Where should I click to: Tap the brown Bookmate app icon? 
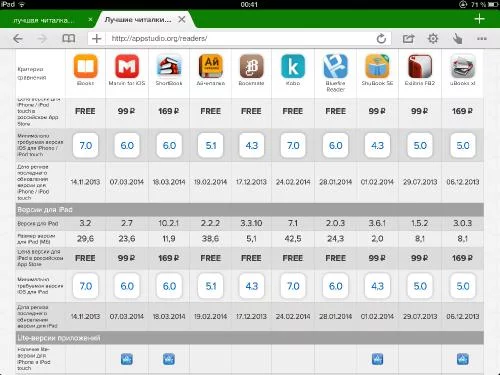(x=252, y=66)
